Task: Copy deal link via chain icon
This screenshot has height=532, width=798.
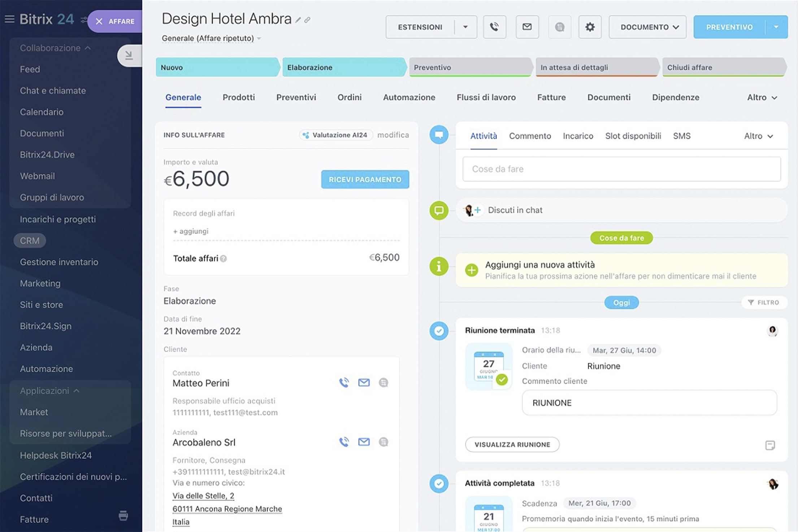Action: (x=307, y=20)
